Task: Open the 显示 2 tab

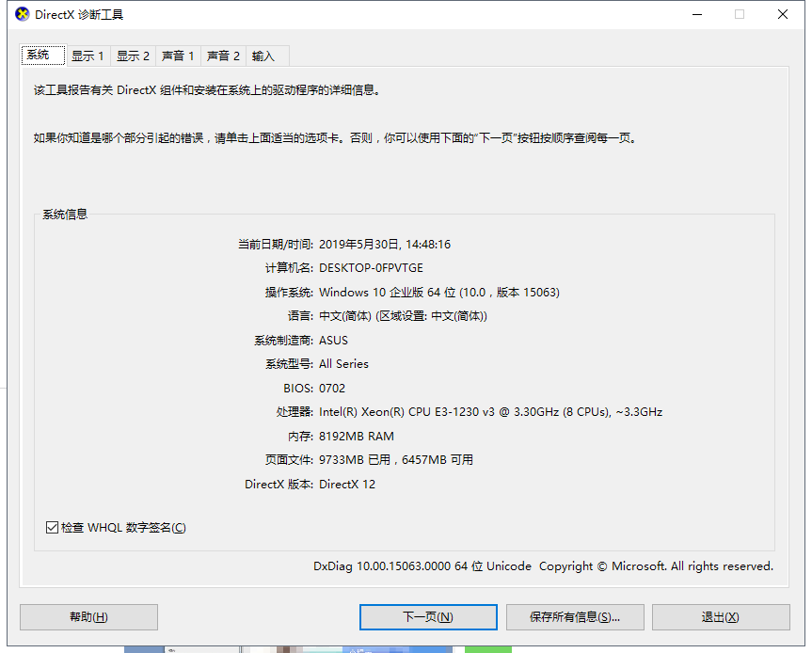Action: pos(133,56)
